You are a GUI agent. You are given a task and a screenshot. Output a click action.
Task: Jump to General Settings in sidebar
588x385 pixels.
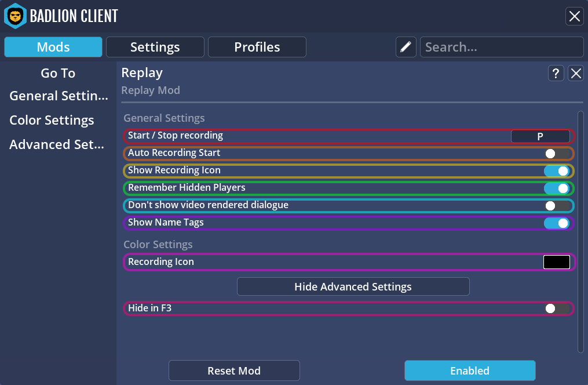pos(59,96)
